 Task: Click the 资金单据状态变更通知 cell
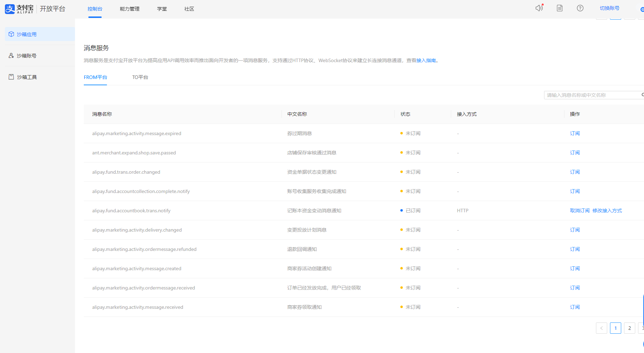click(x=312, y=172)
